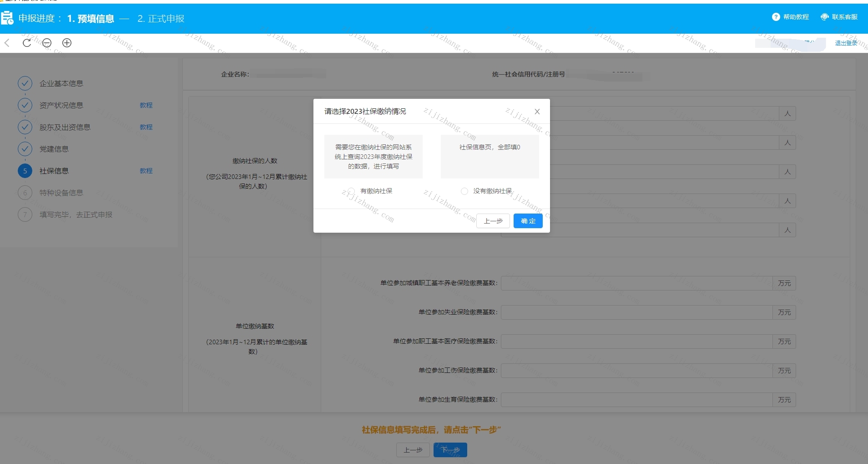Open 教程 link beside 股东及出资信息
This screenshot has width=868, height=464.
(146, 127)
